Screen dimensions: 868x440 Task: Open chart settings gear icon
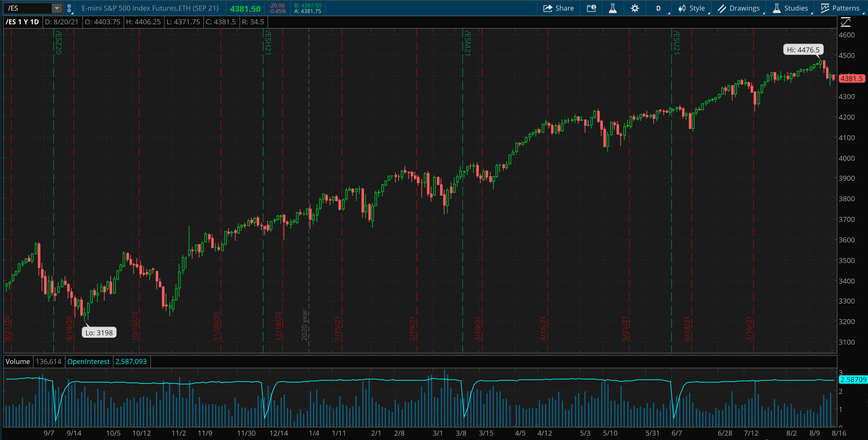[635, 8]
